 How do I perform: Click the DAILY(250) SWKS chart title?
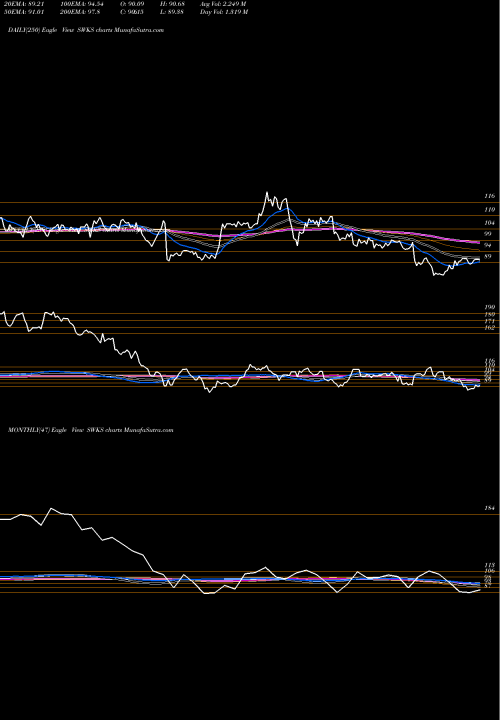86,30
